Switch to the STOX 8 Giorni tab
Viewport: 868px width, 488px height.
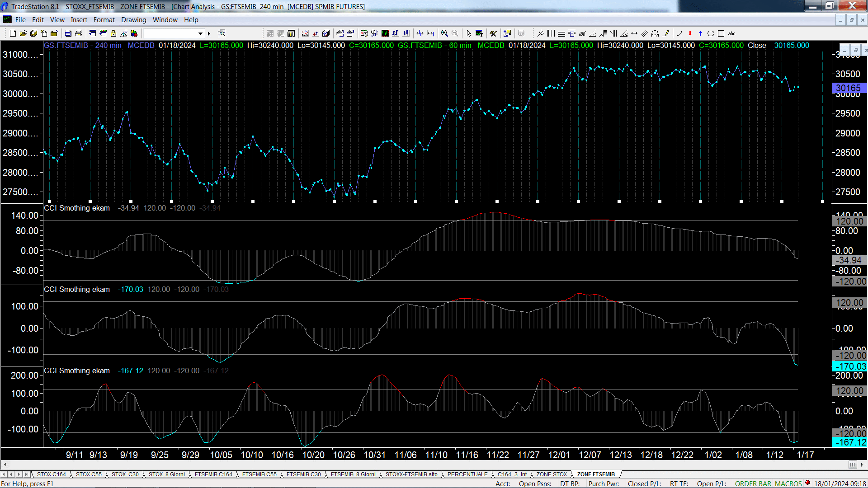pos(166,474)
